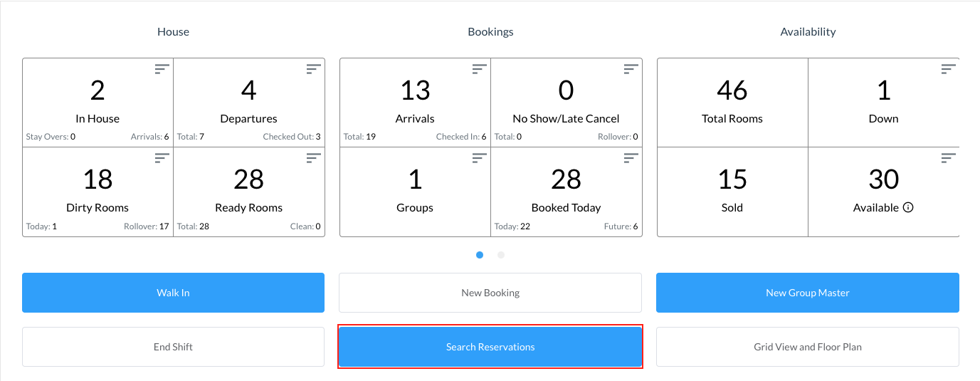Select the first carousel page dot

click(480, 255)
